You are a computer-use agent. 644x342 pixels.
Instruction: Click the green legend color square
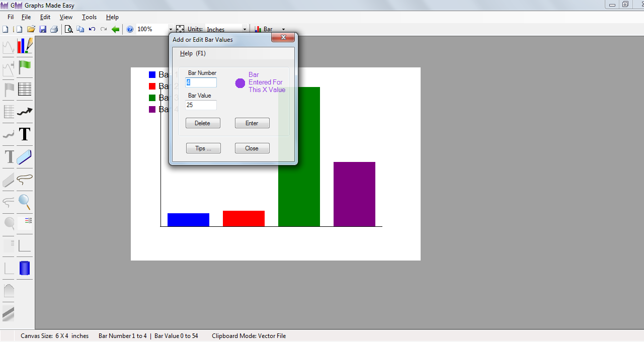[152, 98]
